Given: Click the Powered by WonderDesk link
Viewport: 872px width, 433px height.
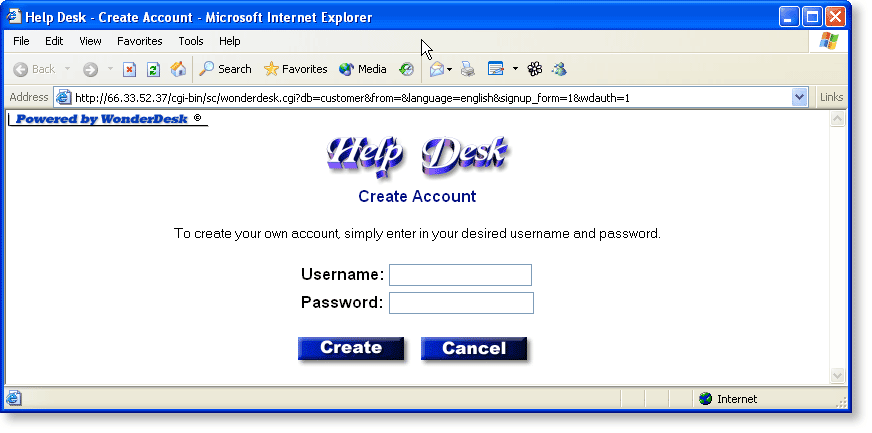Looking at the screenshot, I should point(108,119).
